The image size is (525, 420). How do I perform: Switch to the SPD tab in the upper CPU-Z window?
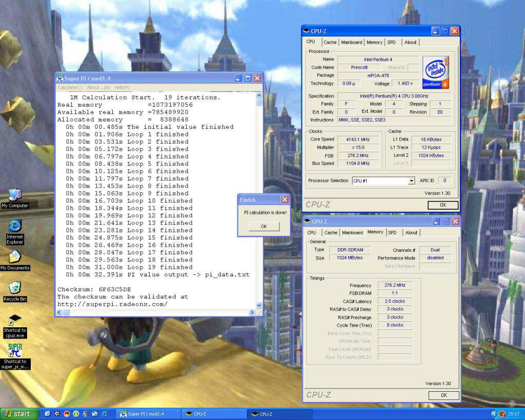pyautogui.click(x=391, y=42)
